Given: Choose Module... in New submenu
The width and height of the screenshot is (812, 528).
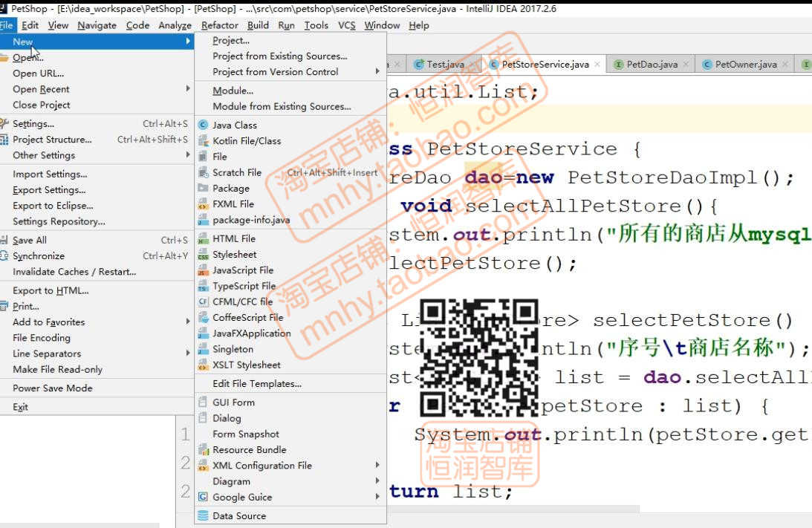Looking at the screenshot, I should coord(233,91).
